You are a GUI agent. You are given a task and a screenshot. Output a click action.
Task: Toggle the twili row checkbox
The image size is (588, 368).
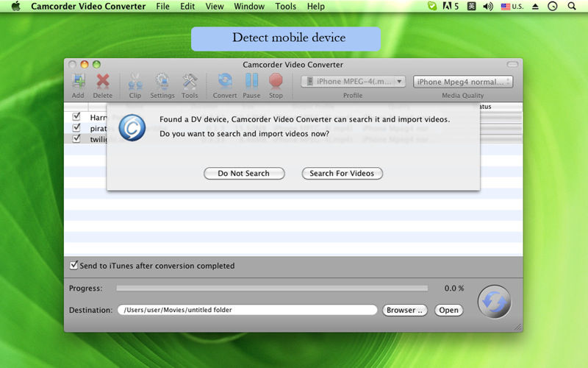click(x=76, y=138)
